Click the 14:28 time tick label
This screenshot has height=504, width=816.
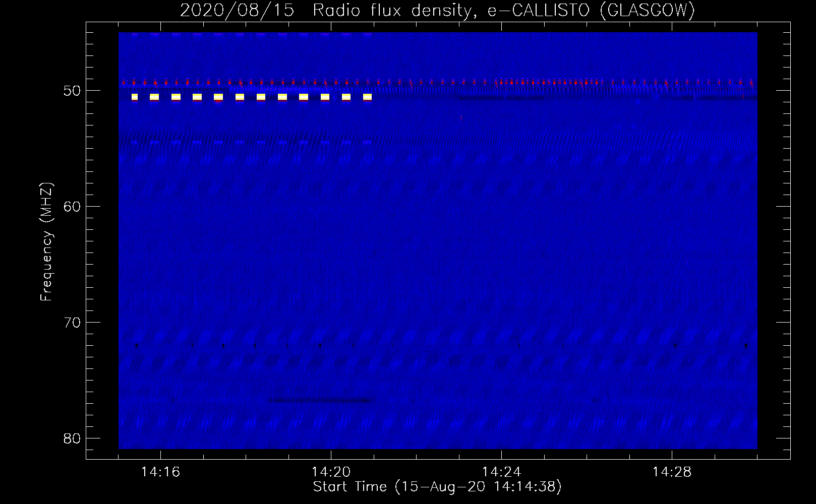pos(672,472)
